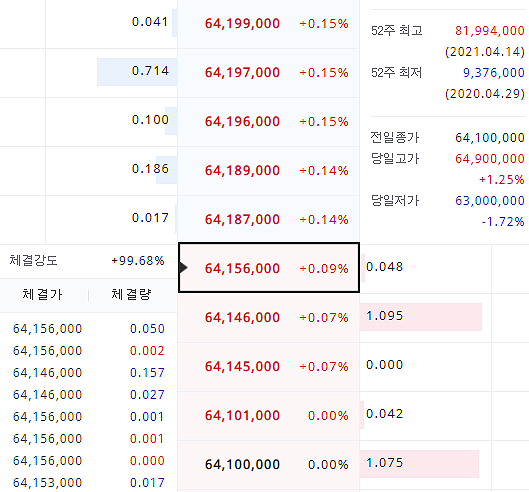Image resolution: width=529 pixels, height=492 pixels.
Task: Click the bid price 64,100,000 row
Action: coord(269,464)
